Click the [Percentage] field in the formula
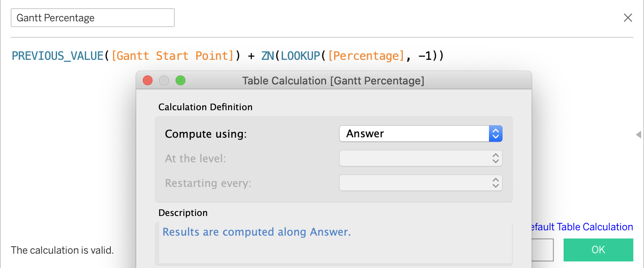Image resolution: width=644 pixels, height=268 pixels. (x=366, y=56)
